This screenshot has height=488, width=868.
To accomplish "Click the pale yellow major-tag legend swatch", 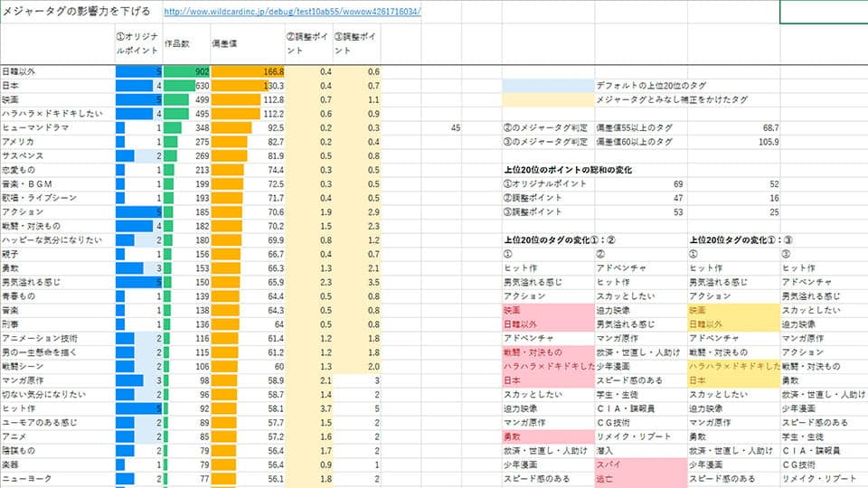I will click(547, 99).
